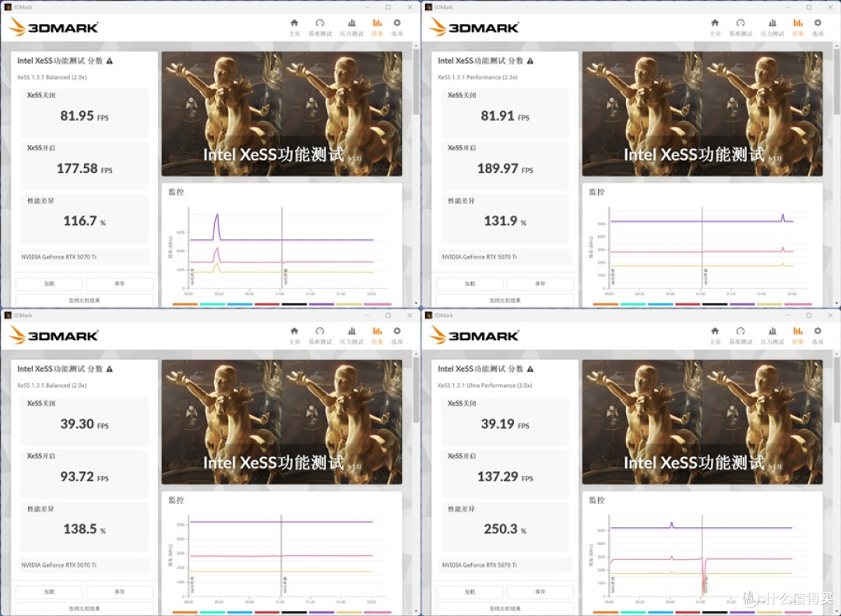This screenshot has height=616, width=841.
Task: Open Stress Tests (压力测试) in the Performance (2.3x) window
Action: coord(772,27)
